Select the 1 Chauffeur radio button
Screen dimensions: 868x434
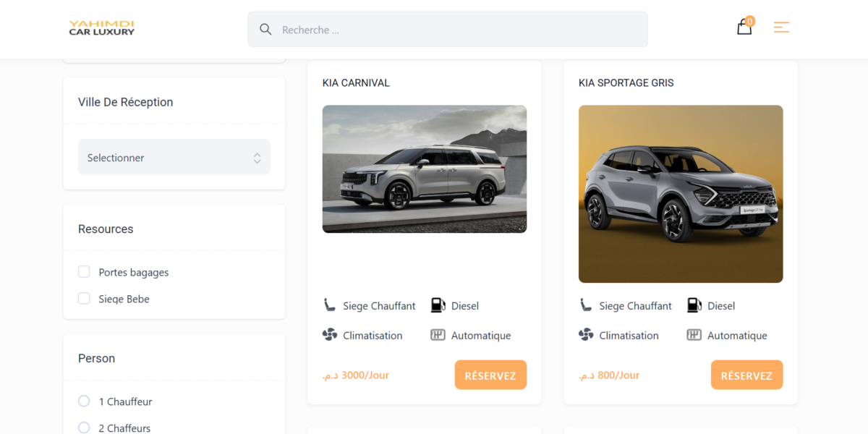(x=84, y=401)
